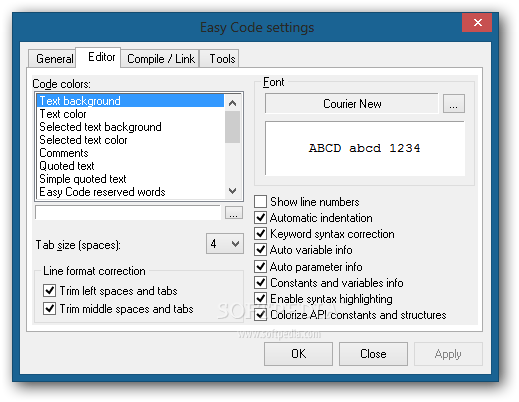
Task: Toggle Colorize API constants and structures
Action: [350, 315]
